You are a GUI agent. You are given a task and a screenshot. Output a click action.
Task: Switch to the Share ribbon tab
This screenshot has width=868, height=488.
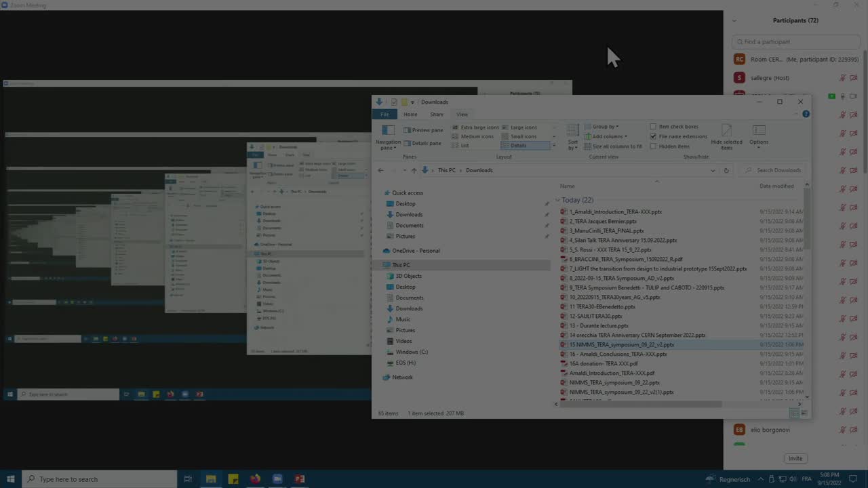pos(437,114)
